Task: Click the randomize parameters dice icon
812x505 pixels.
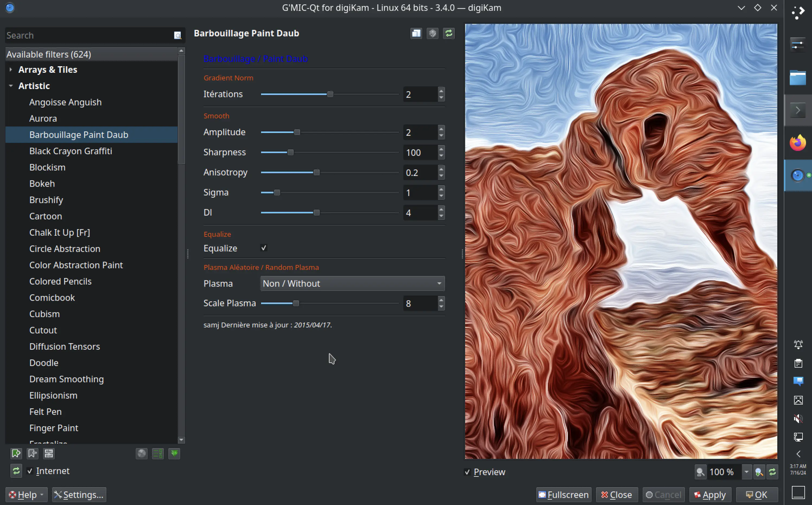Action: [433, 33]
